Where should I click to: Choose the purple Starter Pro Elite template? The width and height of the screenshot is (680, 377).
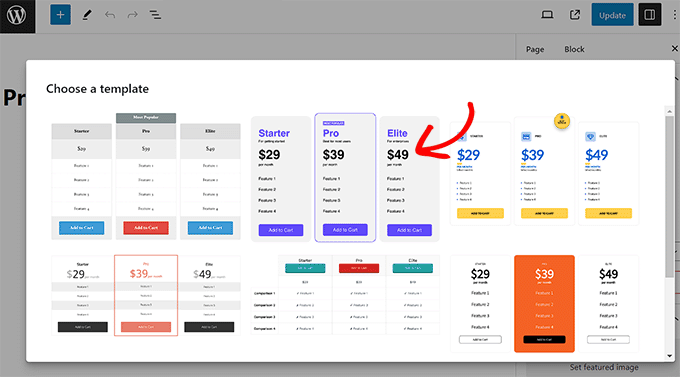[x=345, y=177]
